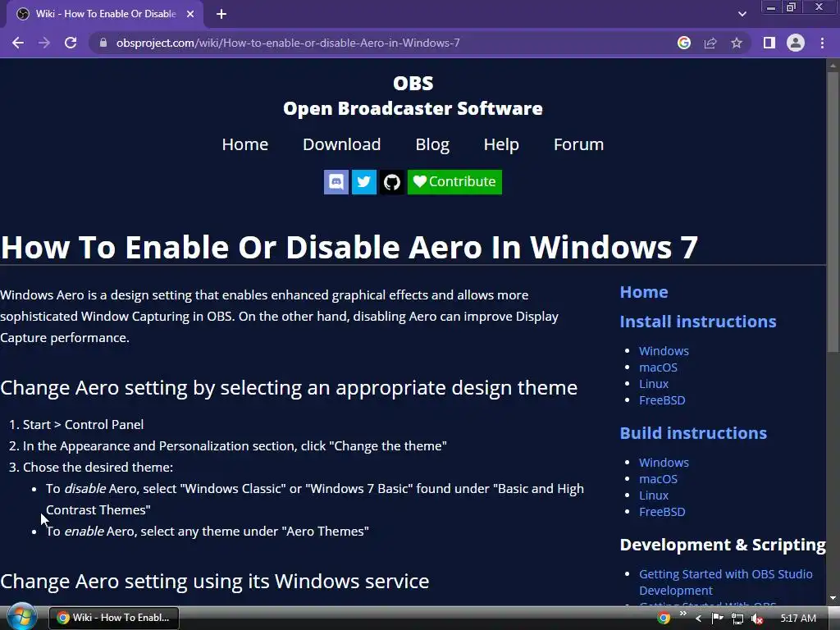
Task: Select Blog in the site navigation
Action: pyautogui.click(x=432, y=144)
